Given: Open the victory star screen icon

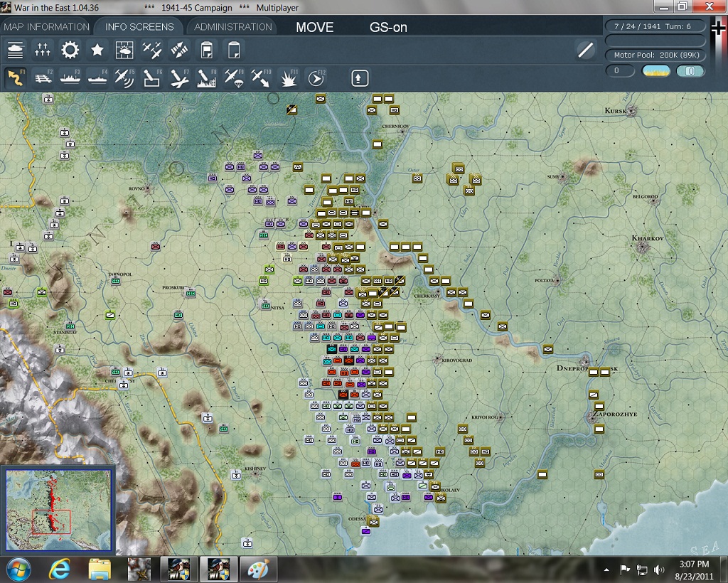Looking at the screenshot, I should point(97,50).
